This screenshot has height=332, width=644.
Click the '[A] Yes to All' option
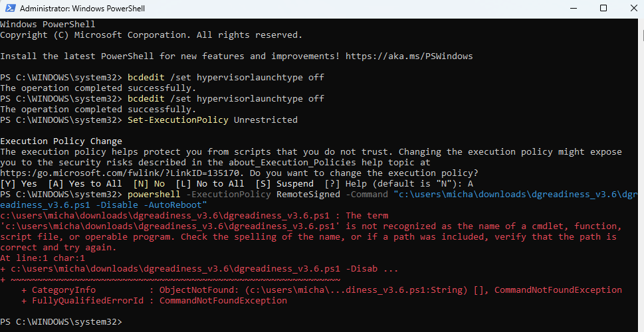[x=85, y=184]
